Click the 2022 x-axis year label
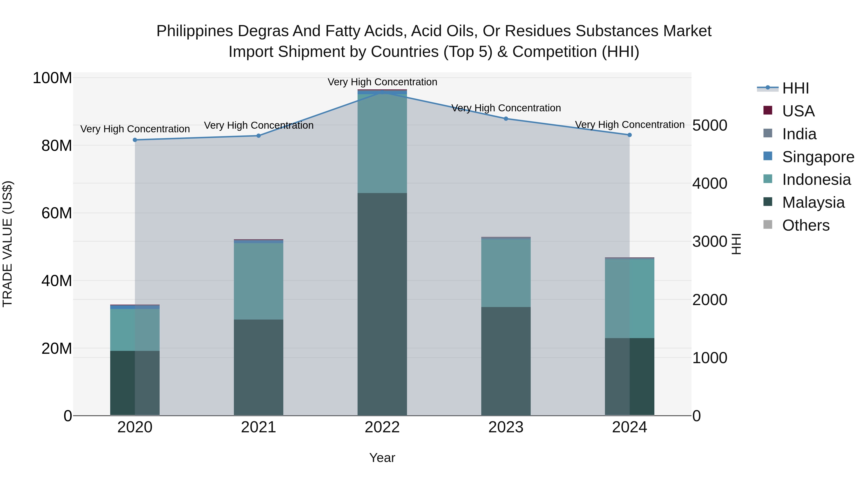Image resolution: width=868 pixels, height=488 pixels. click(382, 427)
